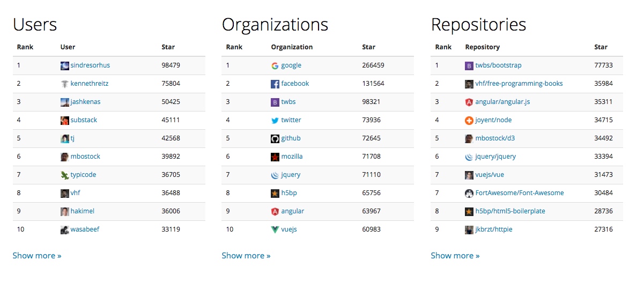Open kennethreitz user profile link
The image size is (644, 282).
point(90,84)
